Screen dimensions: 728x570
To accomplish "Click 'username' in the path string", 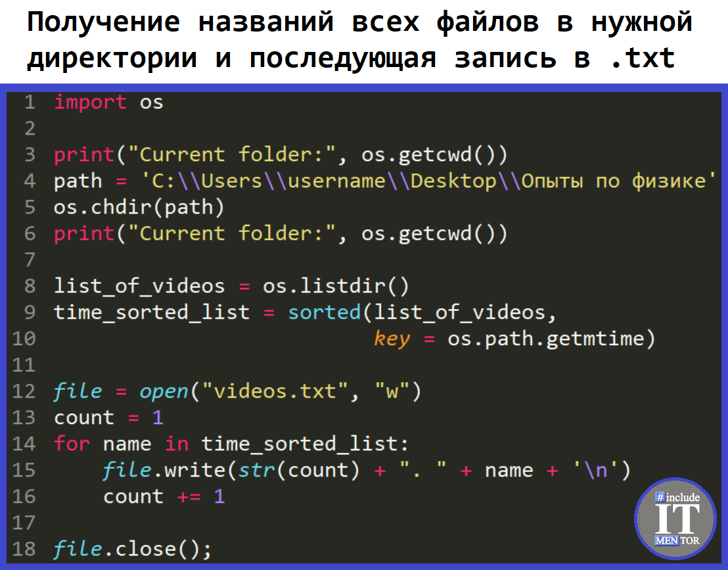I will 336,181.
